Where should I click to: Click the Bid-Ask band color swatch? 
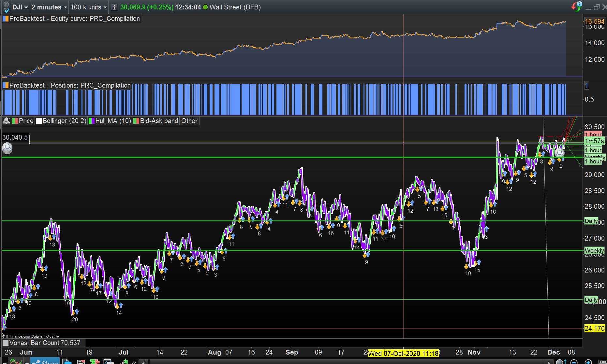click(136, 121)
